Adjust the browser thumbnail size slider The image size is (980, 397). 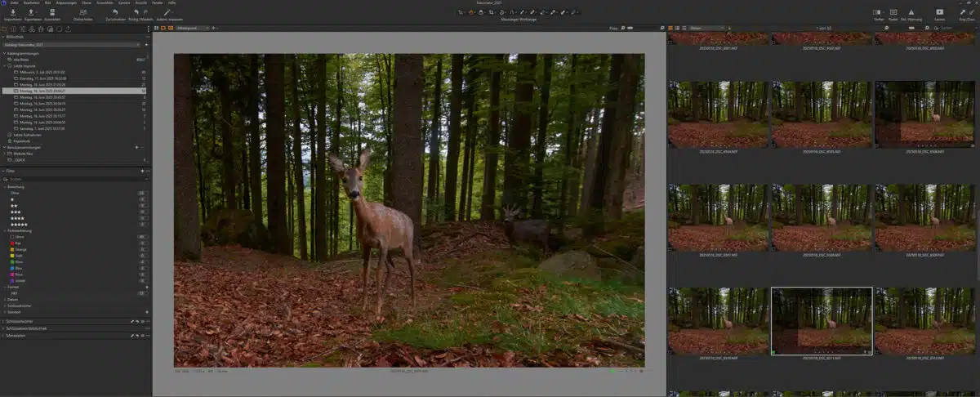(911, 28)
